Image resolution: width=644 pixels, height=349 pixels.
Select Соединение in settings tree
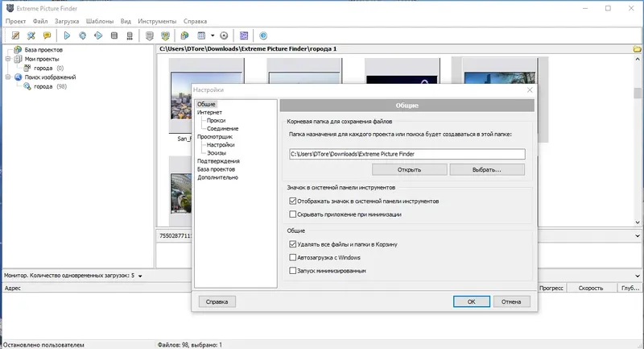pos(223,129)
